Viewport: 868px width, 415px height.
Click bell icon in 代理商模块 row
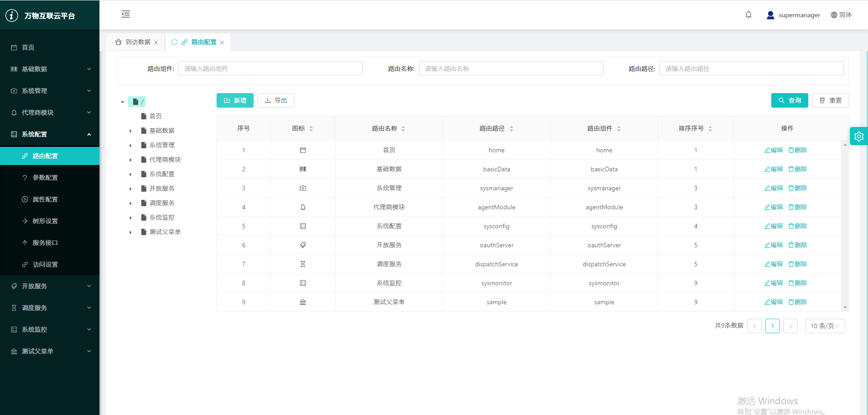click(303, 207)
